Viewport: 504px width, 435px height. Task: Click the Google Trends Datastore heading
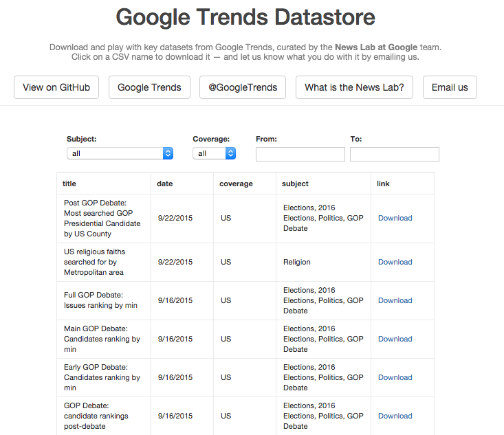click(x=245, y=17)
